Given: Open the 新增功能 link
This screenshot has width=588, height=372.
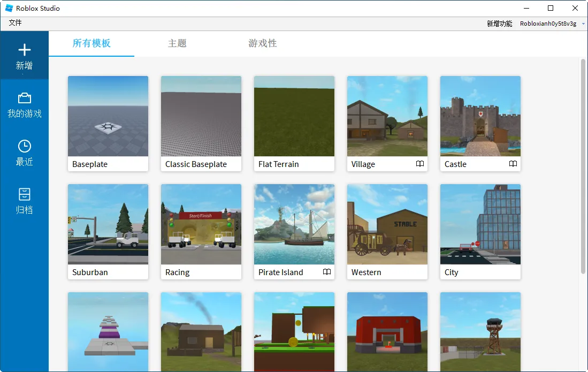Looking at the screenshot, I should [499, 24].
